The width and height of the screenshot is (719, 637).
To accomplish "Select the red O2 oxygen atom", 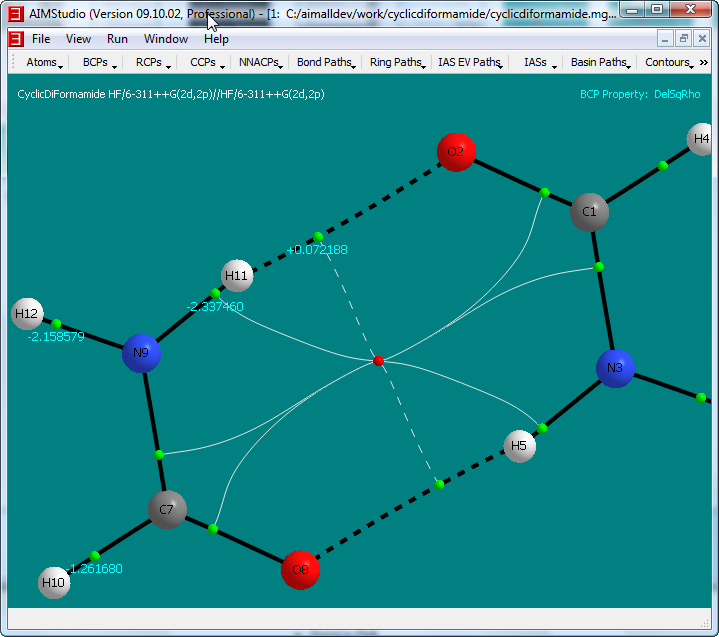I will coord(456,152).
